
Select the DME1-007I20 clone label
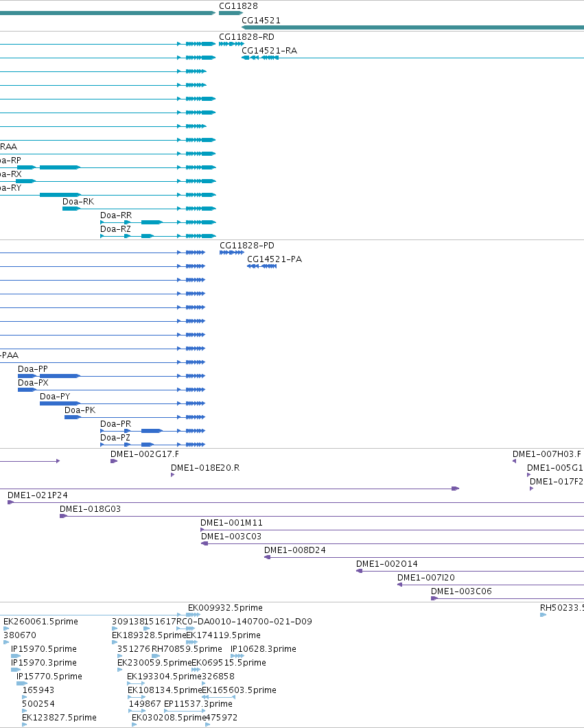(x=426, y=578)
